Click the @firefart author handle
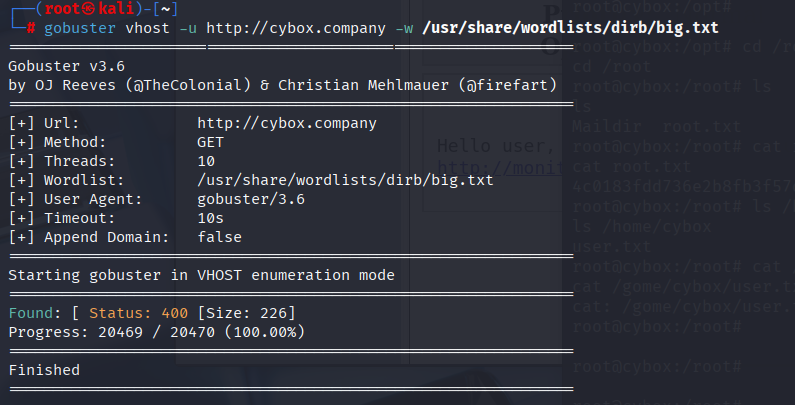This screenshot has width=795, height=405. click(508, 84)
